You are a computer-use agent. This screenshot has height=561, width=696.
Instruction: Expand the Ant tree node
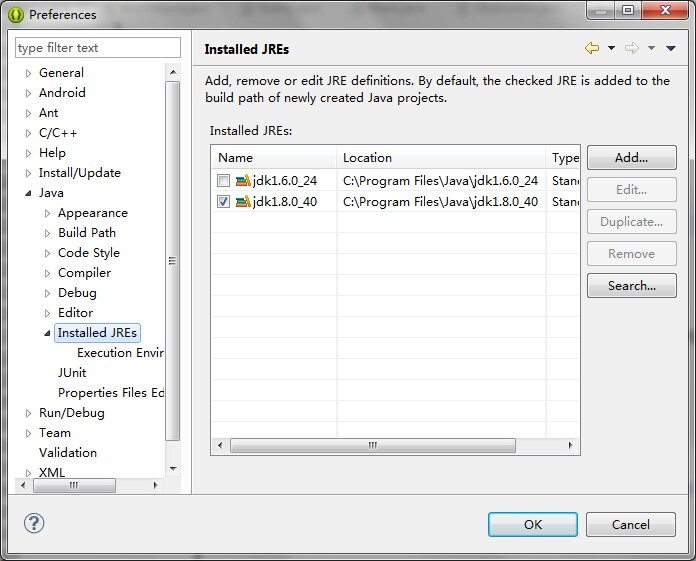28,113
